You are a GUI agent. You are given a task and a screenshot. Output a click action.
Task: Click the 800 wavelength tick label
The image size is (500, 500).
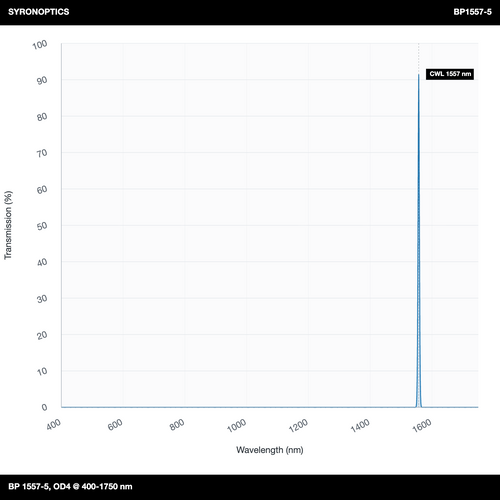177,424
